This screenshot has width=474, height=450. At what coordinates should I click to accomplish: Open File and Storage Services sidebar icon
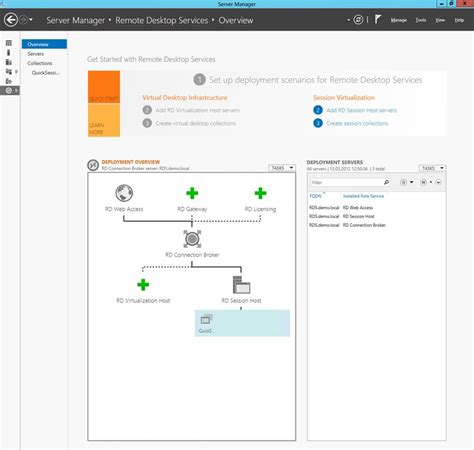[x=9, y=71]
